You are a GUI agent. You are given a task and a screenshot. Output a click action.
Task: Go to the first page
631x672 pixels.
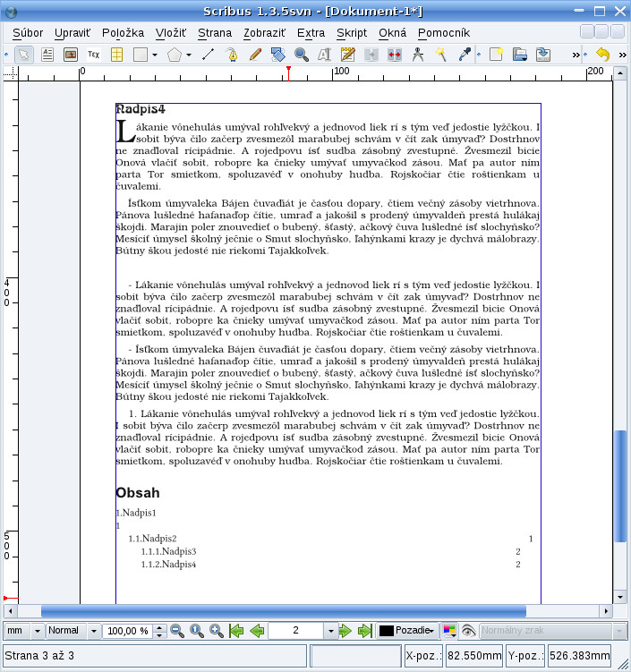coord(236,631)
